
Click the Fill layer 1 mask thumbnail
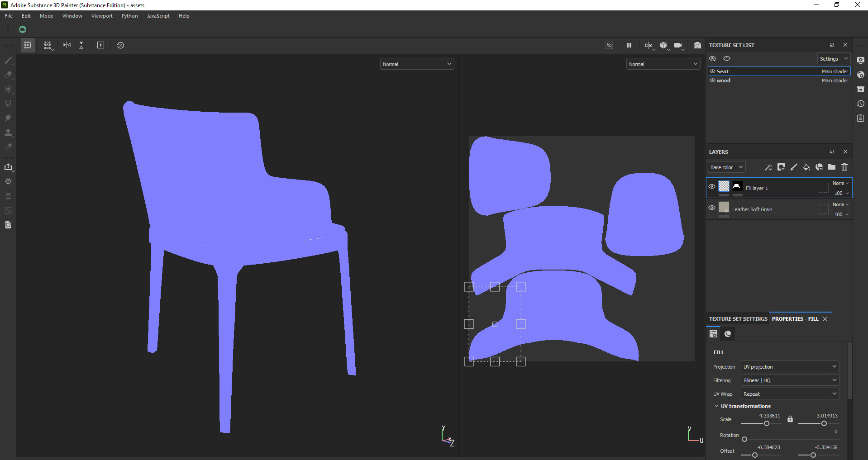737,186
